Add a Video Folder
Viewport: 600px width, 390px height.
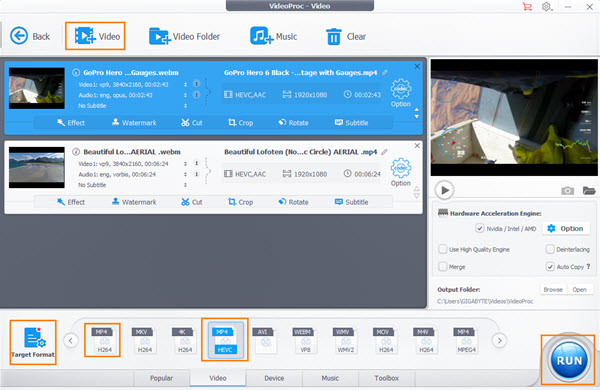184,36
